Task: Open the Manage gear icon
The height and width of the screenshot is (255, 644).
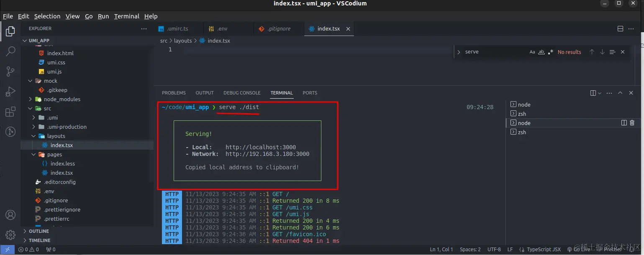Action: point(10,235)
